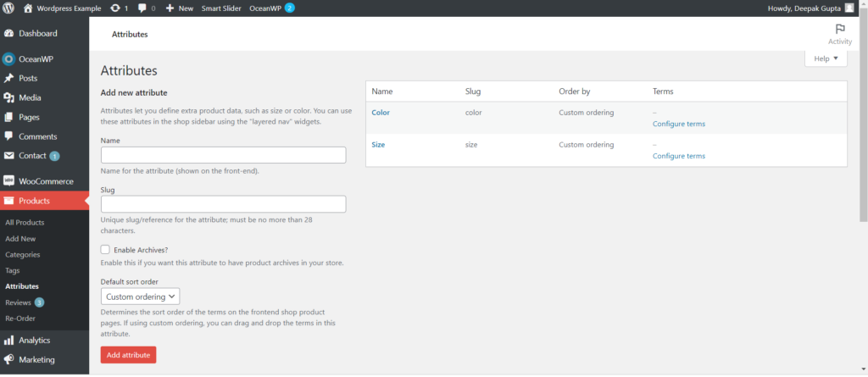Open the Activity flag icon
This screenshot has width=868, height=377.
coord(839,30)
